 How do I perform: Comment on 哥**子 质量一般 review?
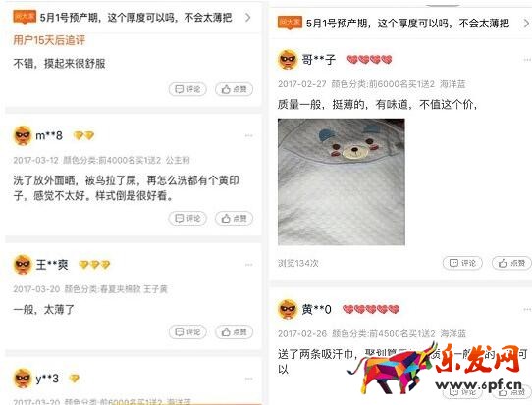click(x=462, y=263)
